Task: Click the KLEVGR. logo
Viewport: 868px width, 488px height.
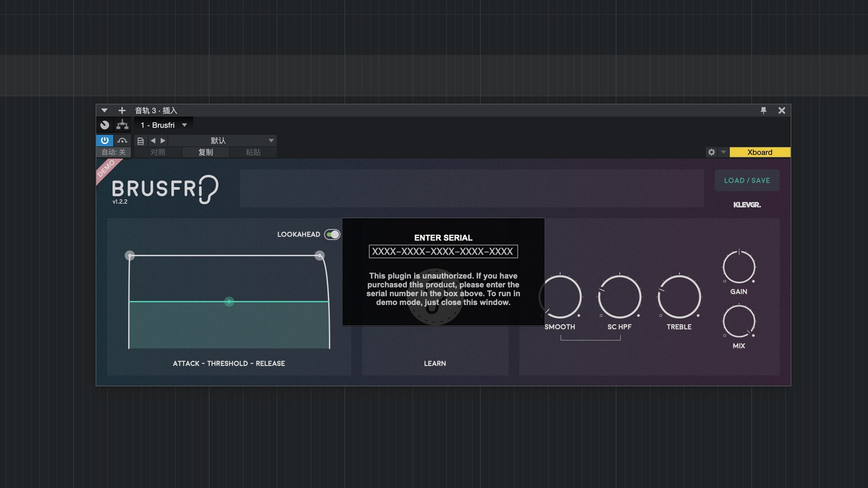Action: (x=747, y=205)
